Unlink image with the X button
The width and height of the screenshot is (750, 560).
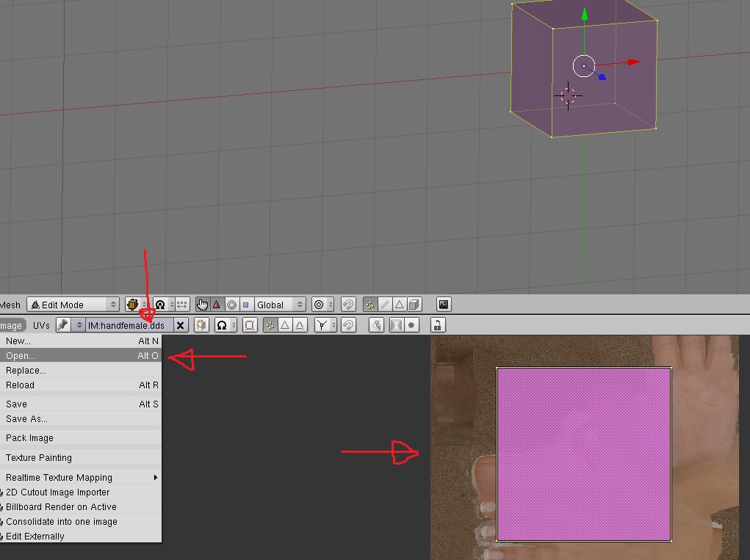tap(180, 325)
